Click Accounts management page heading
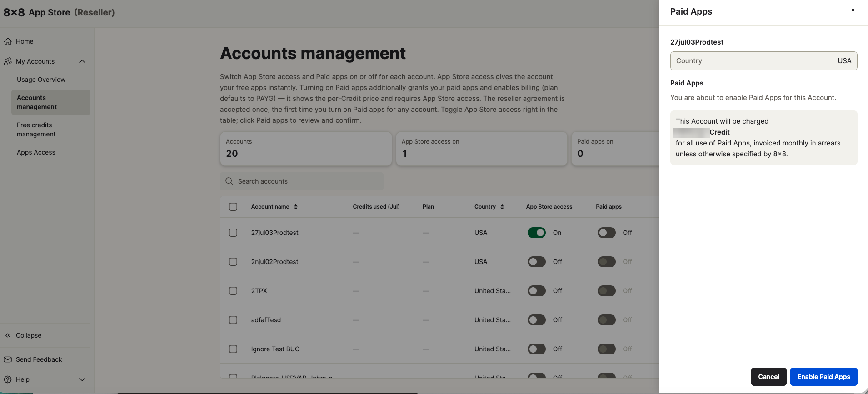Screen dimensions: 868x394 [313, 54]
